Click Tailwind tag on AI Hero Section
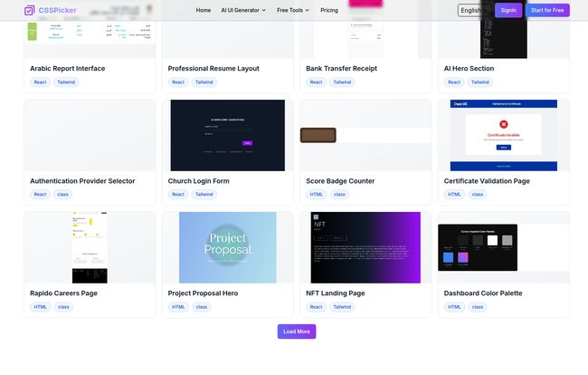Viewport: 588px width, 375px height. coord(480,82)
